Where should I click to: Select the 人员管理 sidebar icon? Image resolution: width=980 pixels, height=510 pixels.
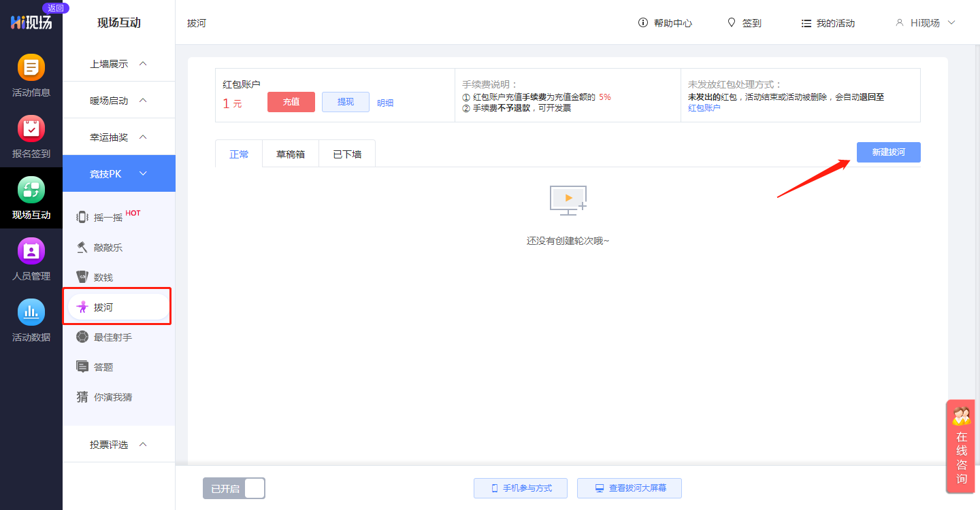coord(31,252)
